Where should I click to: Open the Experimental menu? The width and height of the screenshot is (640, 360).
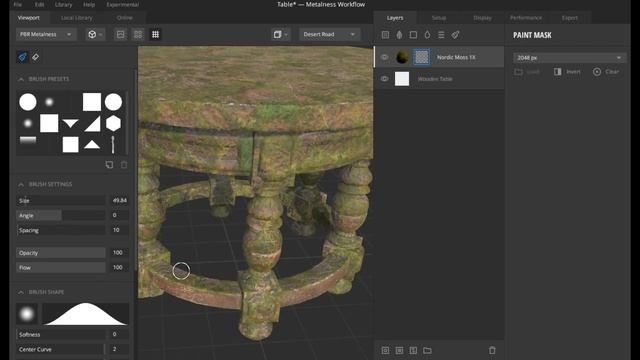pyautogui.click(x=123, y=4)
